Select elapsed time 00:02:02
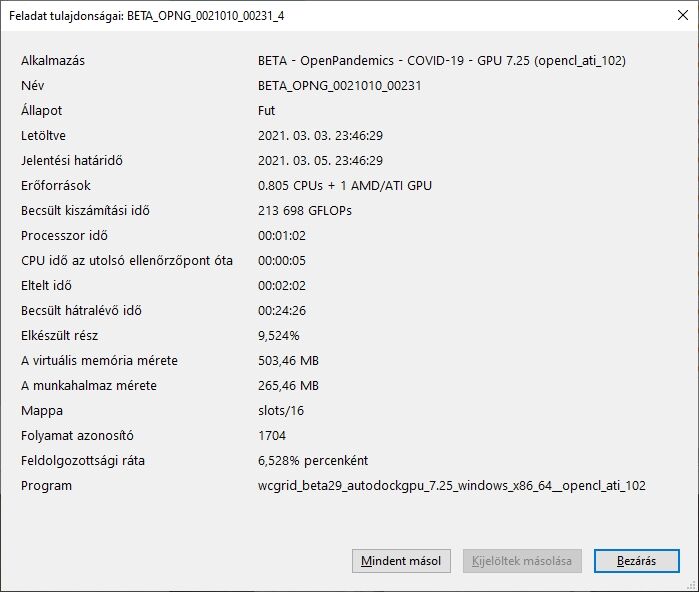This screenshot has width=699, height=592. 282,285
